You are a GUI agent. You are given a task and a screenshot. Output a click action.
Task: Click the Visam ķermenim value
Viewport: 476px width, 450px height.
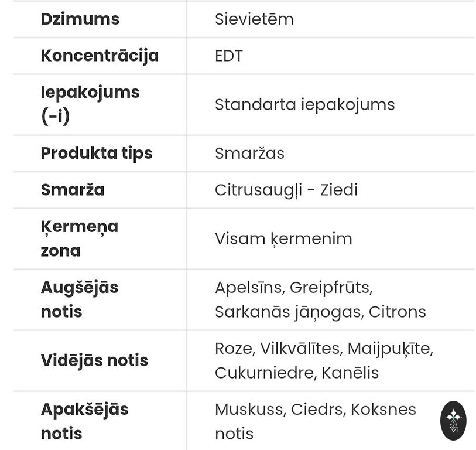283,238
